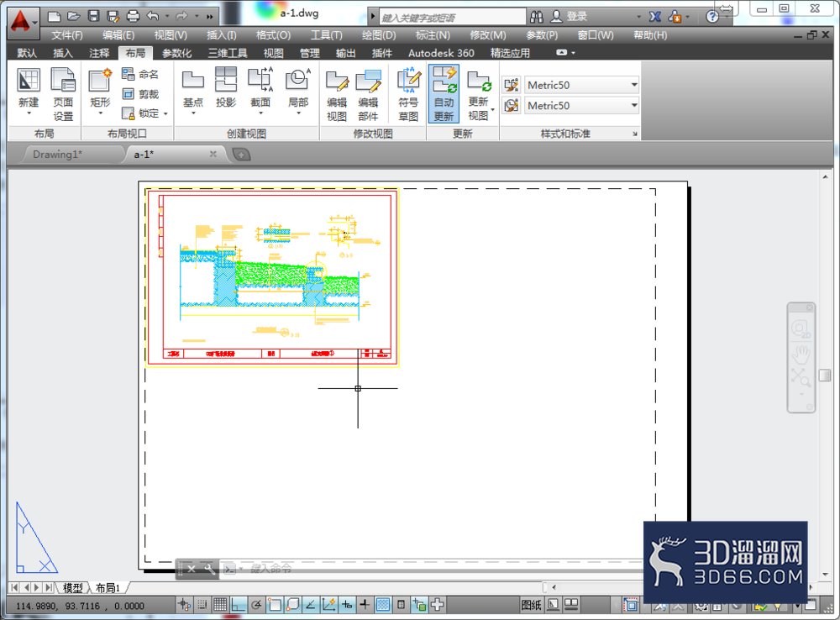Toggle 图纸 paper space button
Viewport: 840px width, 620px height.
point(531,605)
